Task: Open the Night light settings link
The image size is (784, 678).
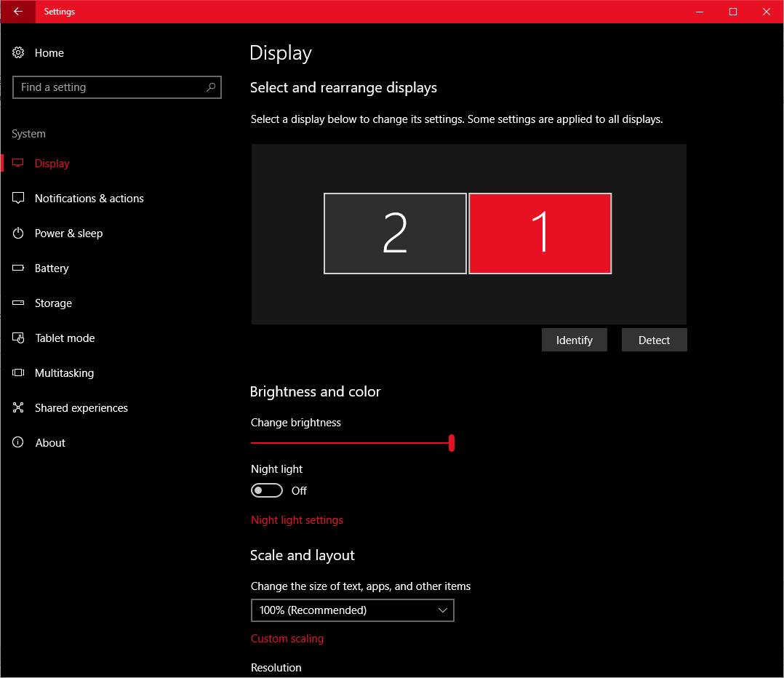Action: click(297, 520)
